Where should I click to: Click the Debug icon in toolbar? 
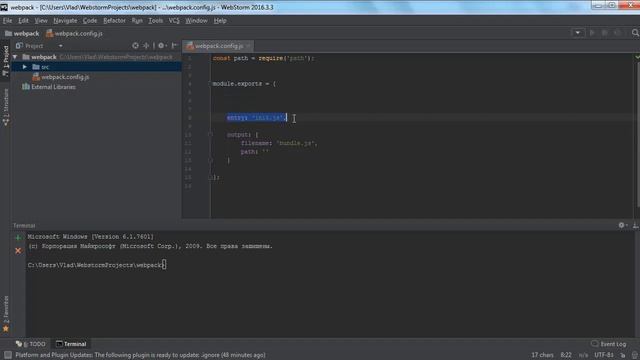[x=605, y=33]
